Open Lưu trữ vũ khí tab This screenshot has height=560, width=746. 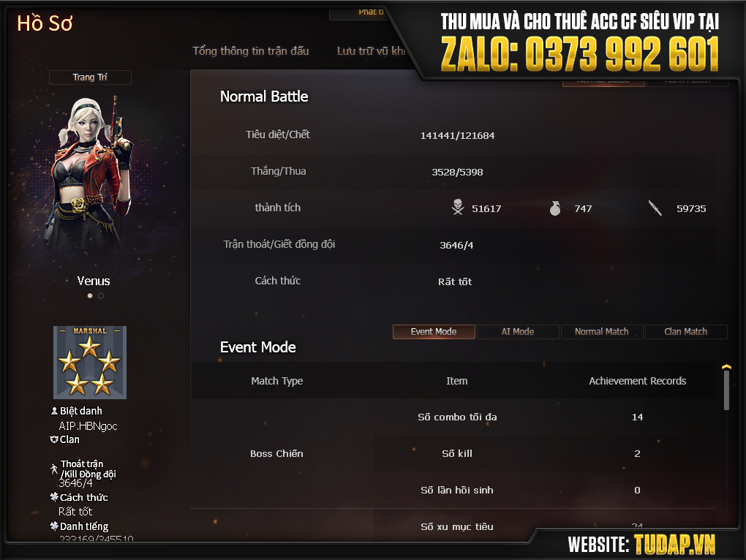(x=371, y=51)
